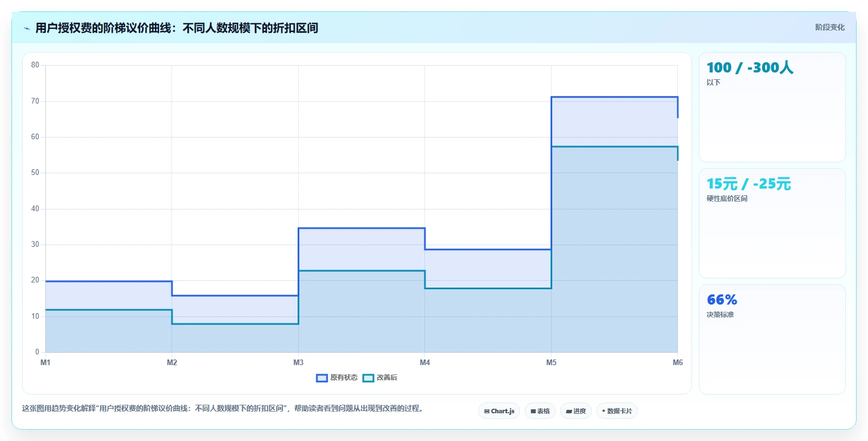The image size is (868, 441).
Task: Hide the 原有状态 series via its legend label
Action: (344, 378)
